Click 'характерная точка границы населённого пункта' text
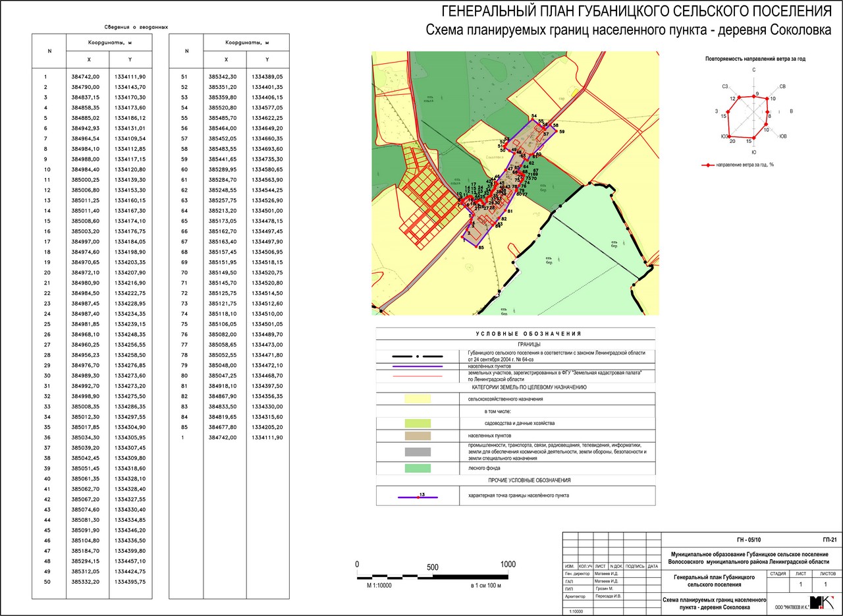 pyautogui.click(x=519, y=495)
